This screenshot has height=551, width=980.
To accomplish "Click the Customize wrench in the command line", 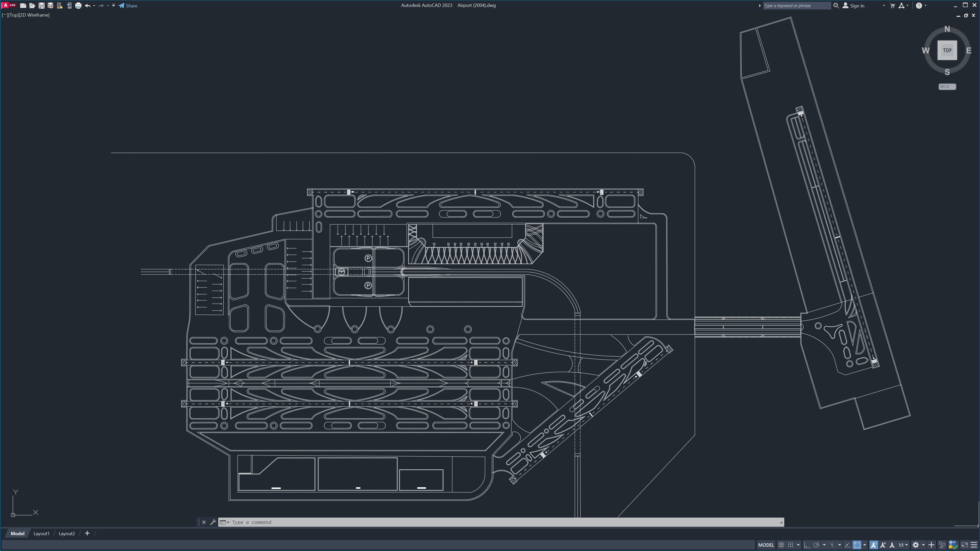I will pyautogui.click(x=213, y=522).
